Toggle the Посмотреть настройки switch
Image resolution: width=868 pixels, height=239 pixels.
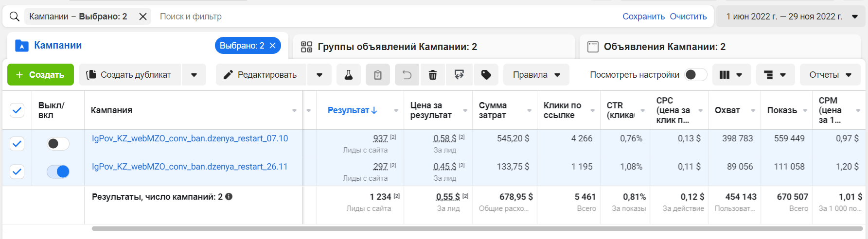[696, 75]
